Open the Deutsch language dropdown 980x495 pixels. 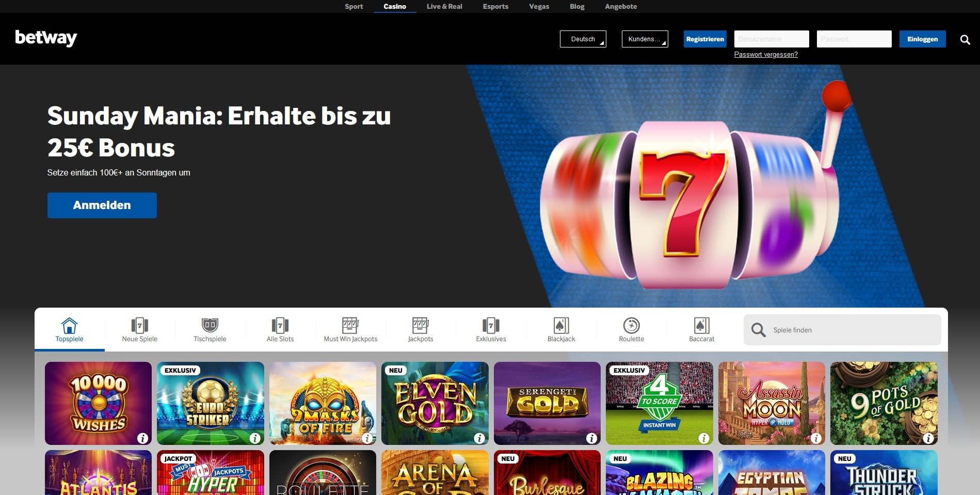[x=583, y=39]
